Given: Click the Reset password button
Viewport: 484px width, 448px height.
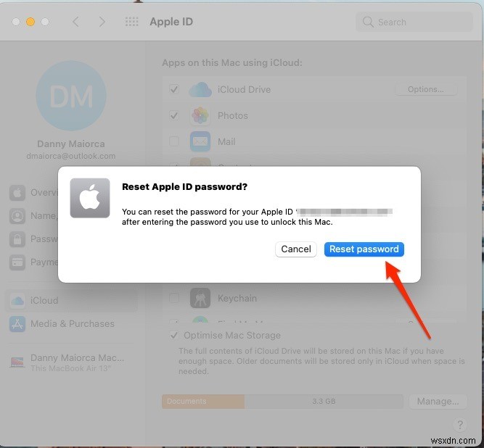Looking at the screenshot, I should click(364, 249).
